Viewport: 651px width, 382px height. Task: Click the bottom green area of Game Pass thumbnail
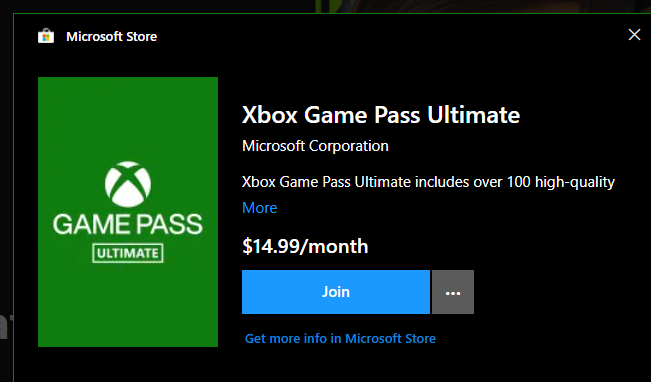click(x=128, y=305)
